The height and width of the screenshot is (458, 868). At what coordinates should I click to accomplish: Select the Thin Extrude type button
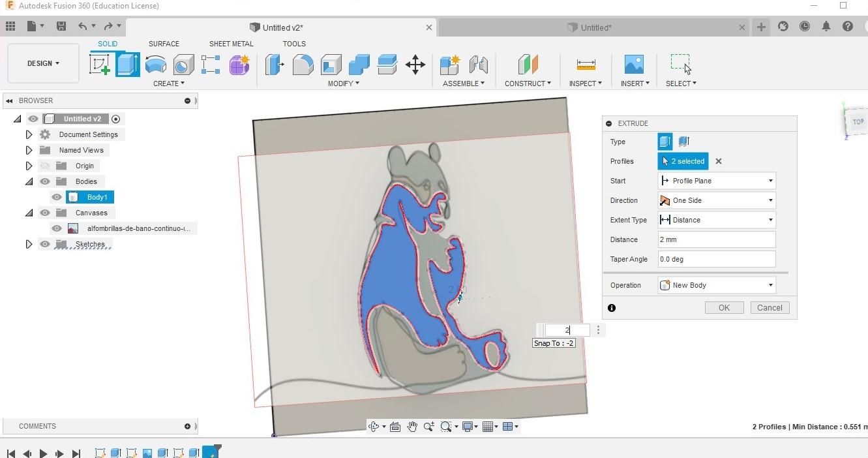[683, 142]
